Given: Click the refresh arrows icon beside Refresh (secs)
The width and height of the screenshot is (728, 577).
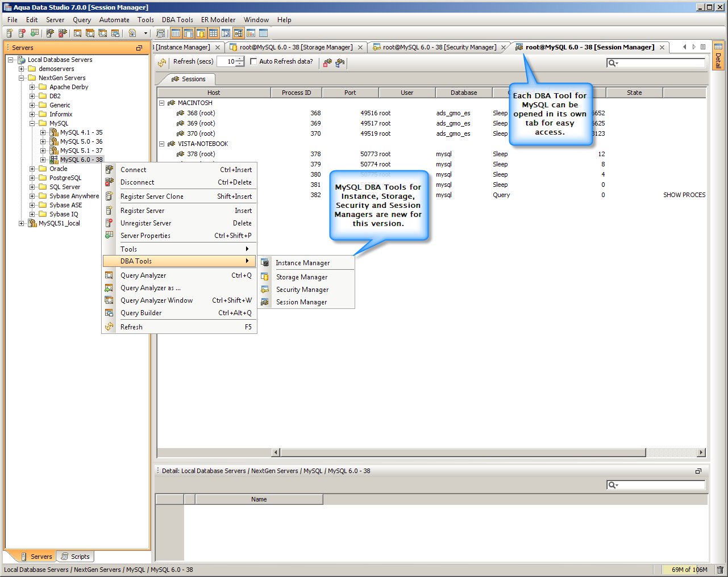Looking at the screenshot, I should (163, 62).
